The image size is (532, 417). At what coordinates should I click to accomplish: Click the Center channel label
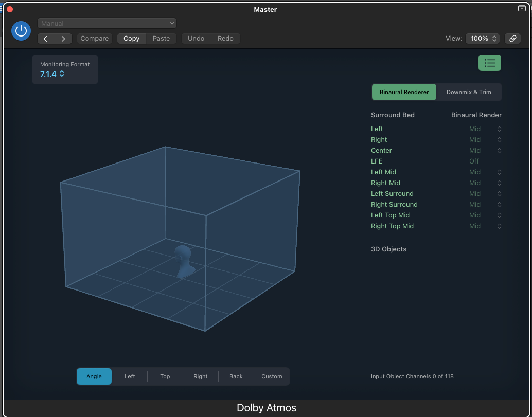381,151
